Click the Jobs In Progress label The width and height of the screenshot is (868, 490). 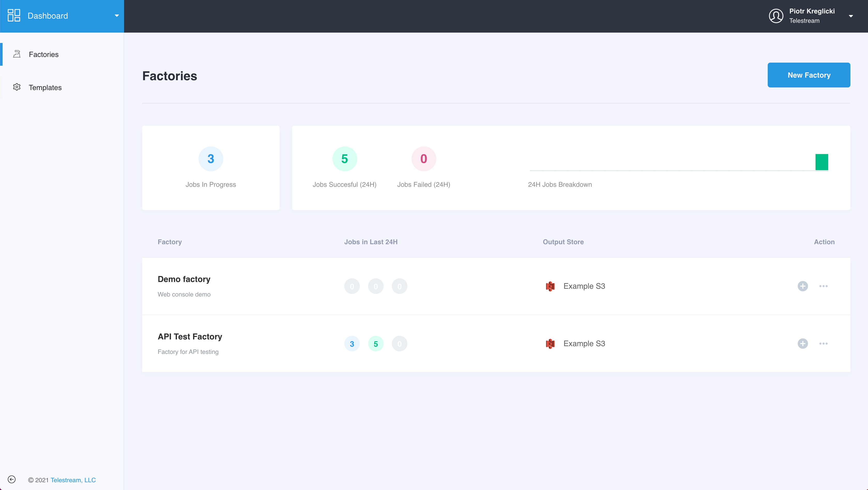tap(211, 184)
